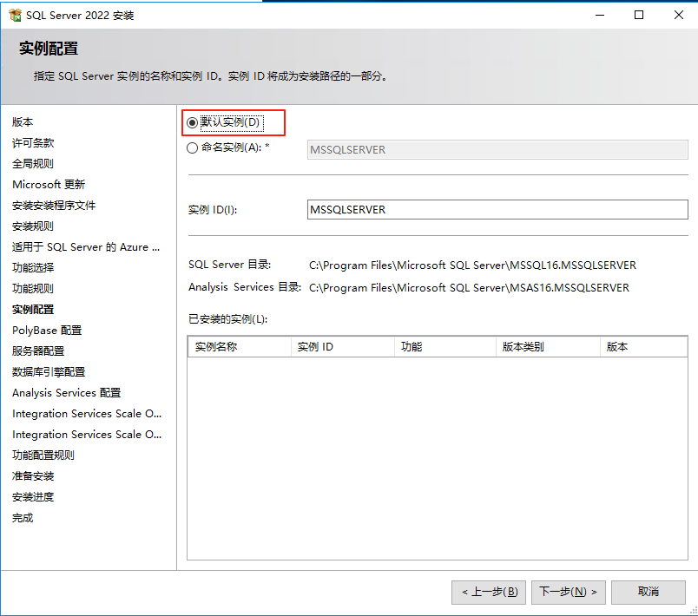The image size is (698, 616).
Task: Click the 下一步 button
Action: pyautogui.click(x=568, y=592)
